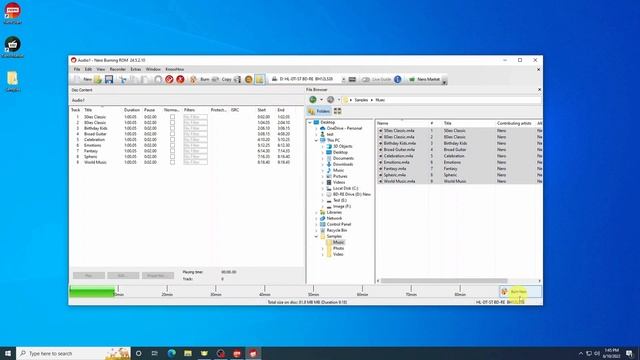
Task: Click the recorder settings icon beside drive dropdown
Action: (352, 79)
